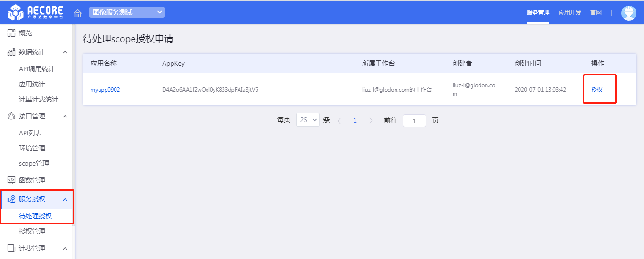Click the 数据统计 chart icon
This screenshot has width=644, height=259.
[11, 52]
